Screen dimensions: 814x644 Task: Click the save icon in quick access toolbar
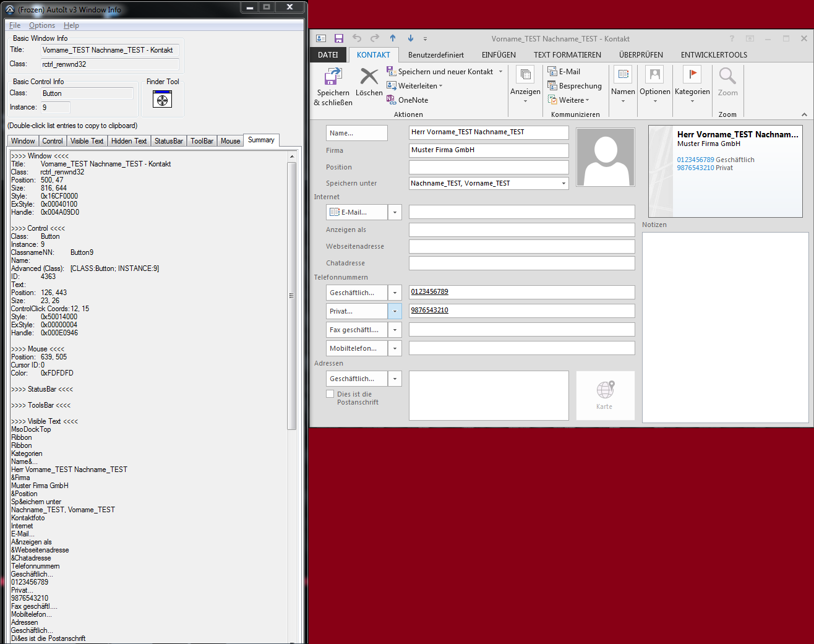pos(338,38)
